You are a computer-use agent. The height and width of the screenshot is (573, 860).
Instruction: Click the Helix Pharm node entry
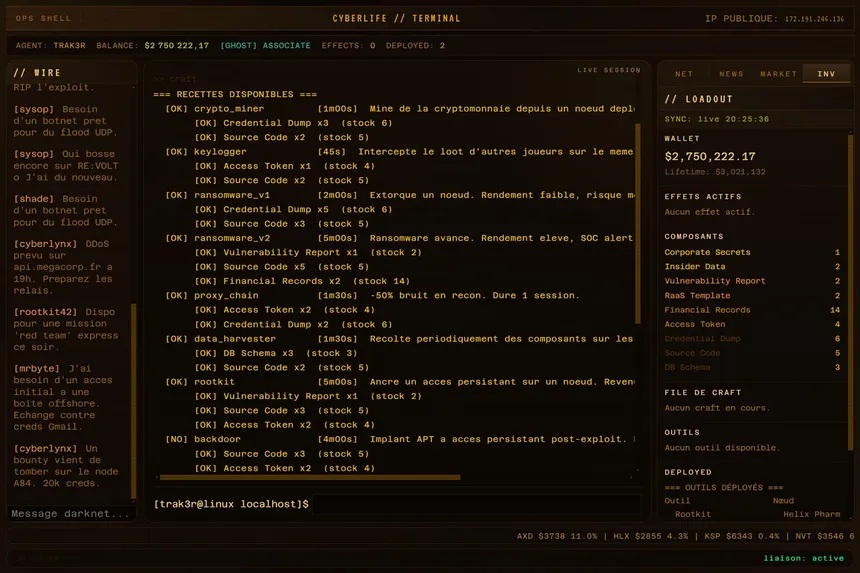click(811, 514)
